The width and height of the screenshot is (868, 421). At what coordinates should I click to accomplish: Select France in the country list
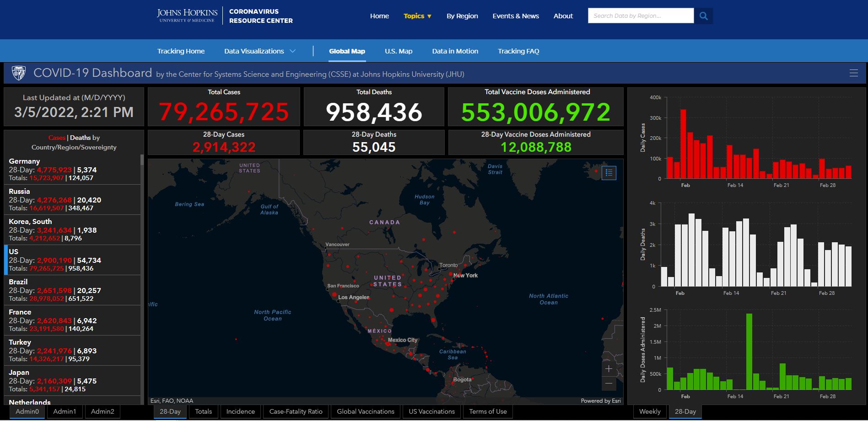click(x=72, y=320)
